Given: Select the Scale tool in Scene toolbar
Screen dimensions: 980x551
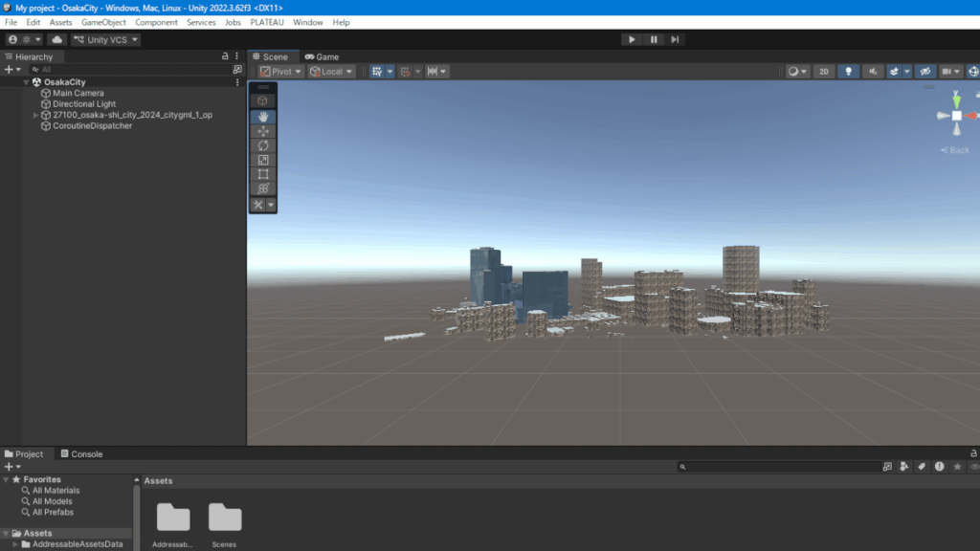Looking at the screenshot, I should pyautogui.click(x=263, y=160).
